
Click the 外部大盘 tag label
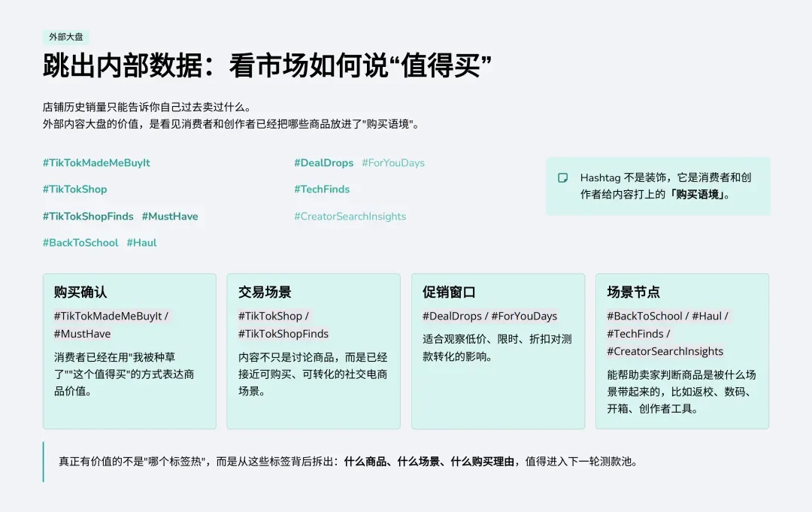(65, 37)
